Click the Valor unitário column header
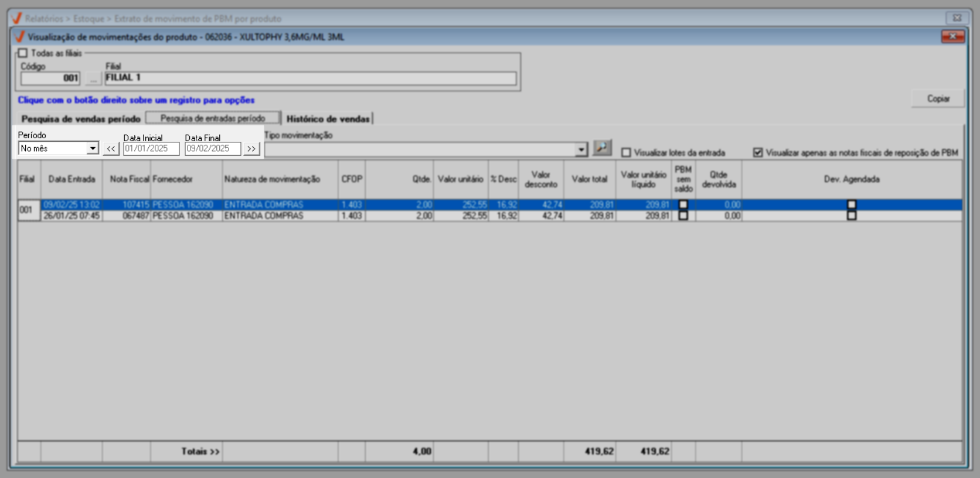 pos(461,179)
